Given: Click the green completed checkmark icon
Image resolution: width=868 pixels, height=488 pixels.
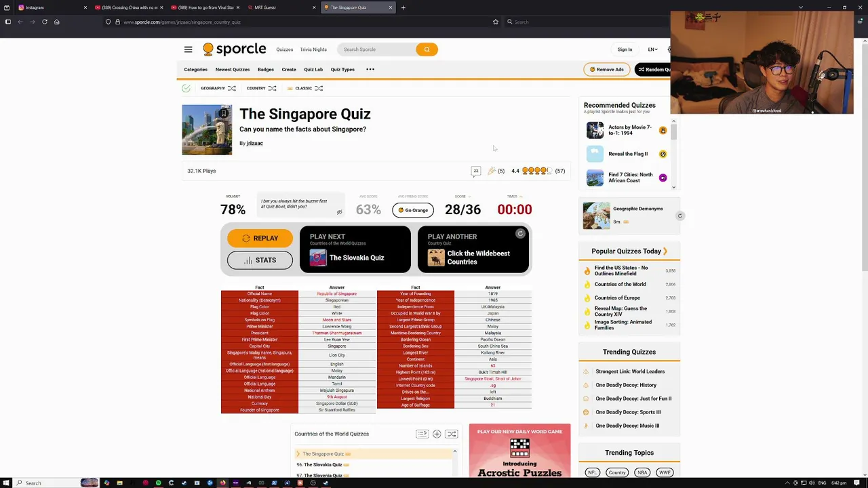Looking at the screenshot, I should point(186,88).
